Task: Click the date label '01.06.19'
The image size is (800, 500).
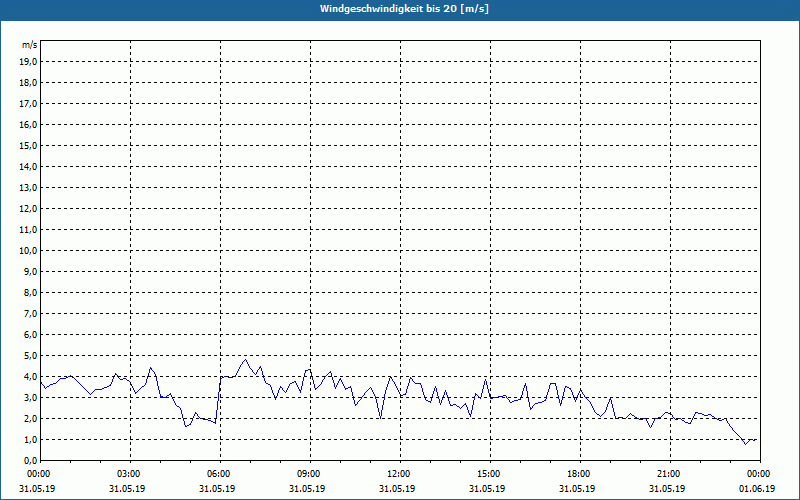Action: coord(757,489)
